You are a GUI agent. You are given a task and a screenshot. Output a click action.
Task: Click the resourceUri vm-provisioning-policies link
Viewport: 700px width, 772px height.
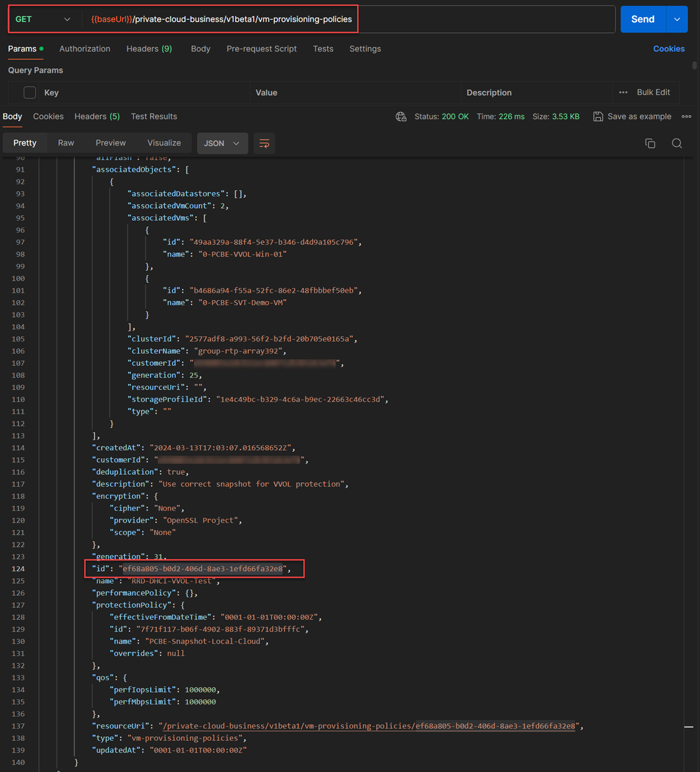[369, 726]
